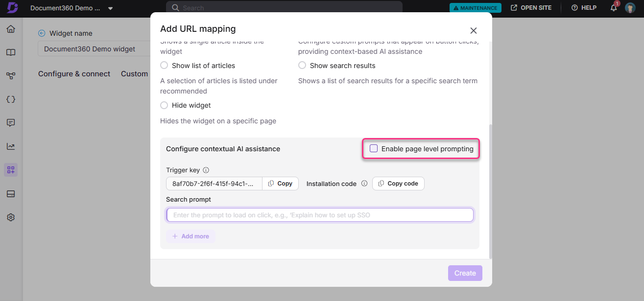Open the Analytics chart icon in sidebar
The height and width of the screenshot is (301, 644).
pyautogui.click(x=11, y=146)
